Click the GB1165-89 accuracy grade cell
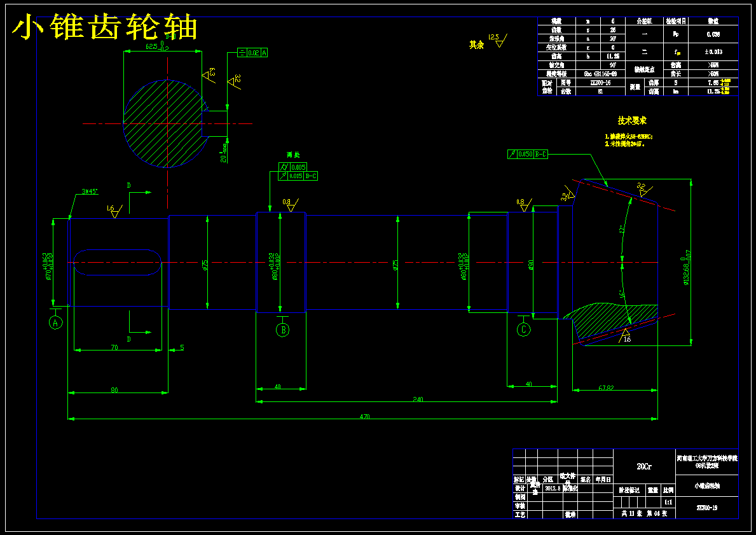This screenshot has height=535, width=756. click(600, 74)
